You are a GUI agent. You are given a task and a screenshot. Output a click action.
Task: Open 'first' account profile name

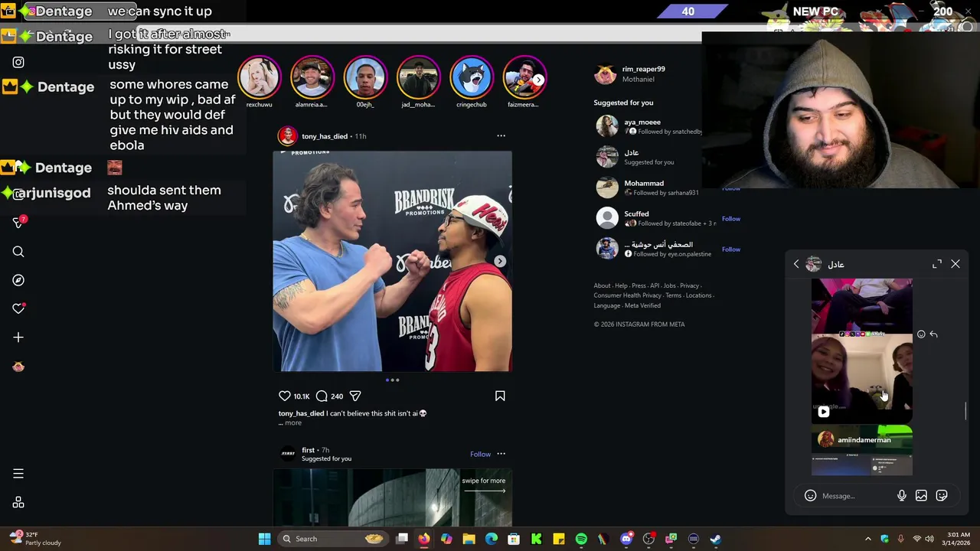(x=308, y=450)
